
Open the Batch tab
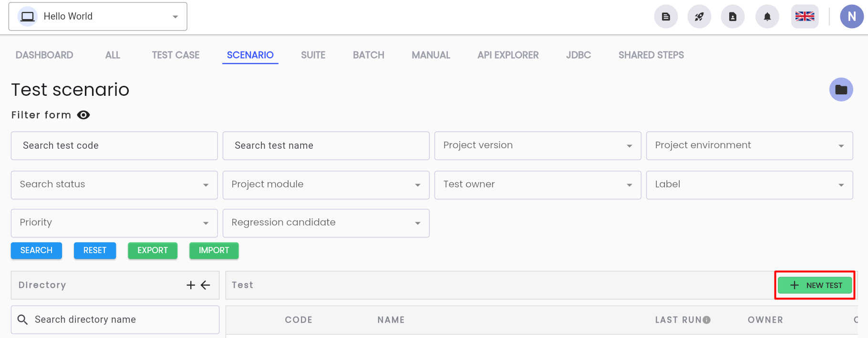(369, 55)
